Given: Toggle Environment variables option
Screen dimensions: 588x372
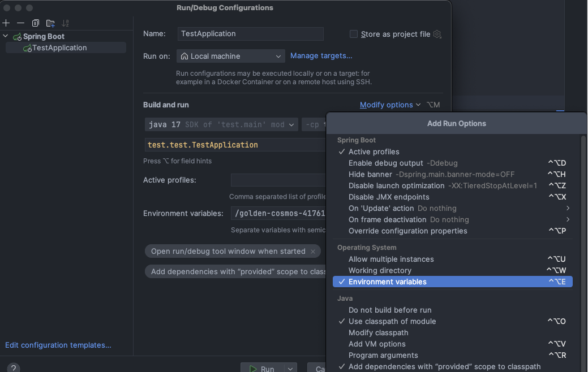Looking at the screenshot, I should click(453, 282).
